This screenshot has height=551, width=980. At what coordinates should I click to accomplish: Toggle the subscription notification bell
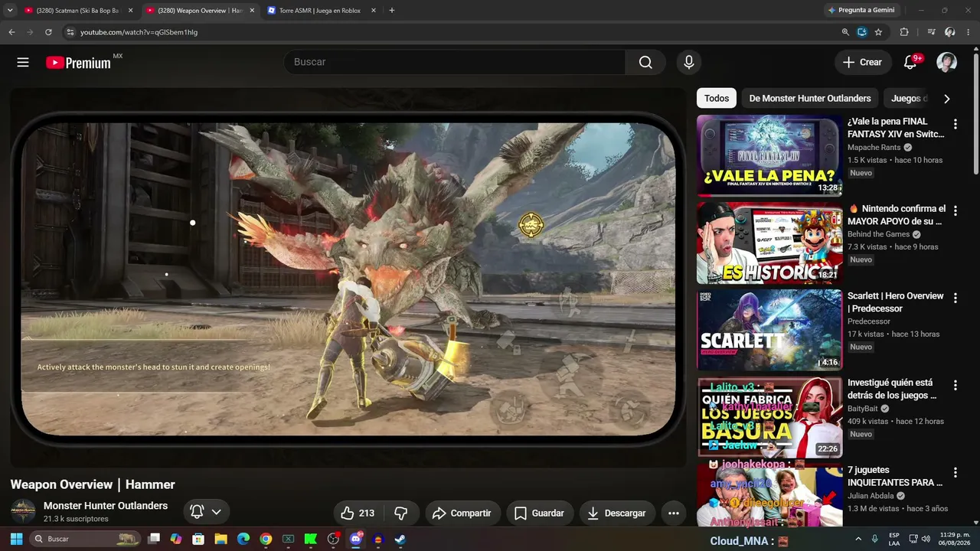(x=197, y=512)
